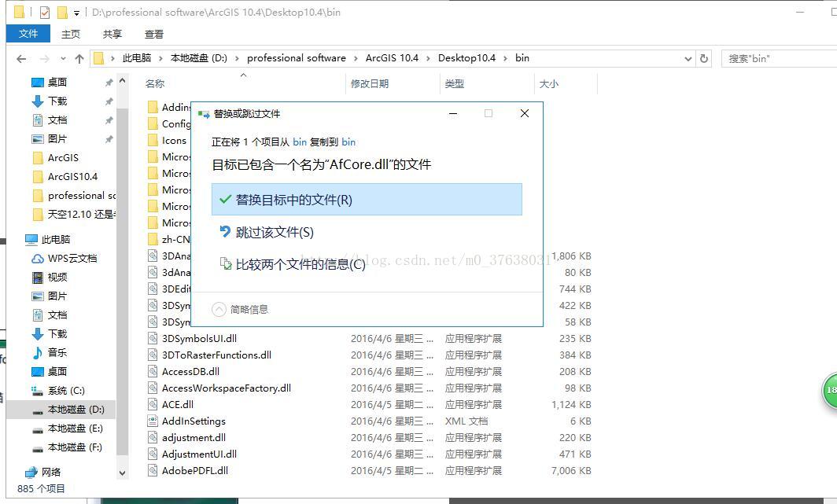The height and width of the screenshot is (504, 837).
Task: Click properties checkmark icon in title bar
Action: 45,13
